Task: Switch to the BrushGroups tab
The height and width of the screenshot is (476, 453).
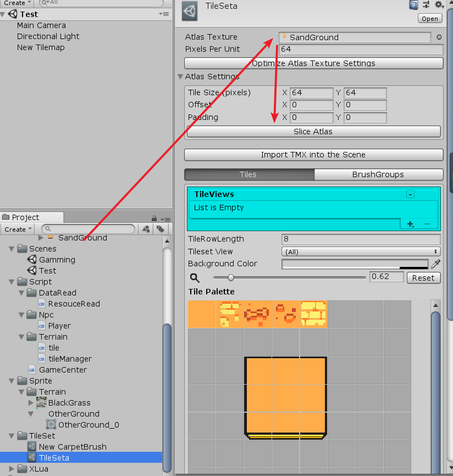Action: click(378, 174)
